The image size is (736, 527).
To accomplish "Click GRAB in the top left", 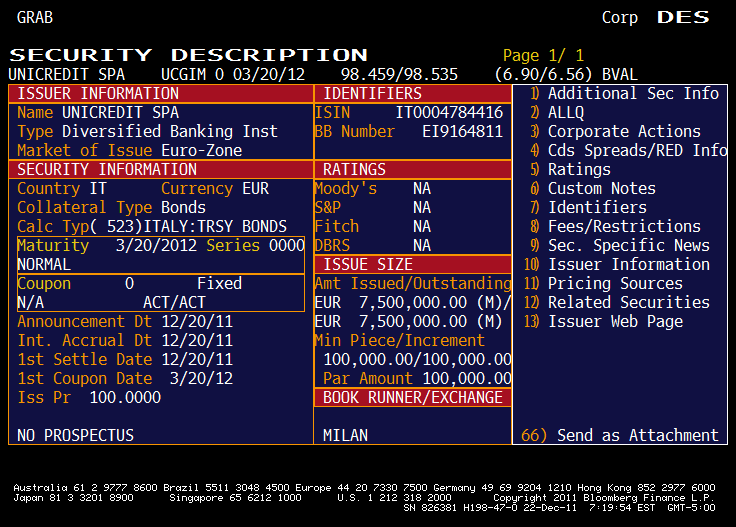I will (x=35, y=17).
